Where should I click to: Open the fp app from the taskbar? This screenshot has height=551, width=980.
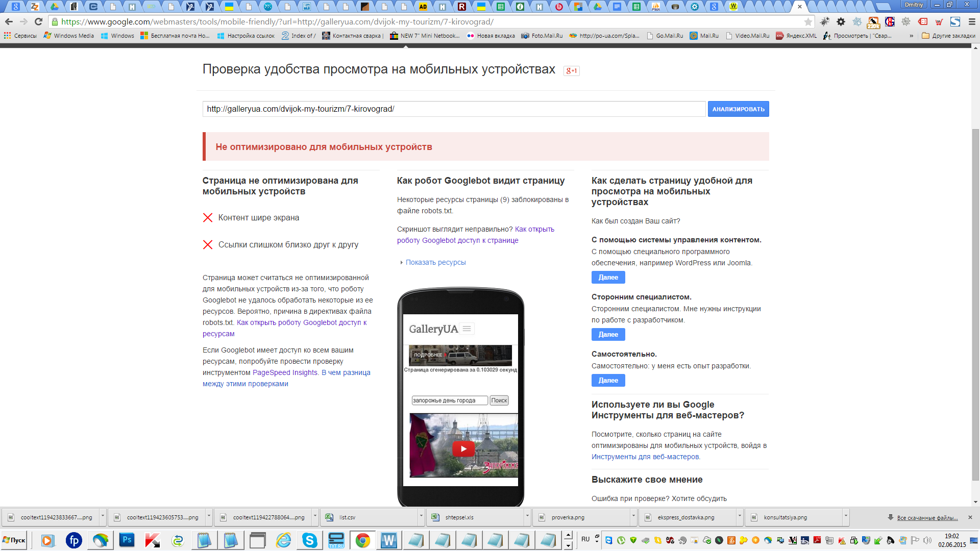coord(74,540)
